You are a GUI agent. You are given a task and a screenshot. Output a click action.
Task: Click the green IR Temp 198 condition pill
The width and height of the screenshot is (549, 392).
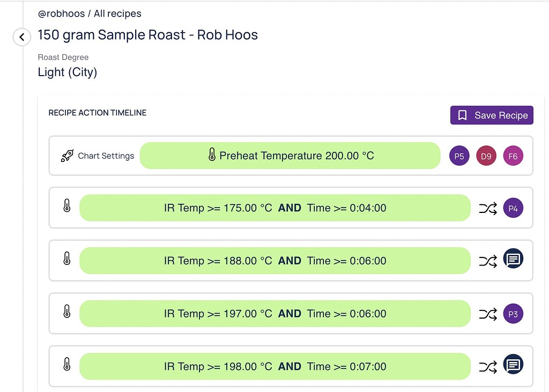tap(275, 366)
